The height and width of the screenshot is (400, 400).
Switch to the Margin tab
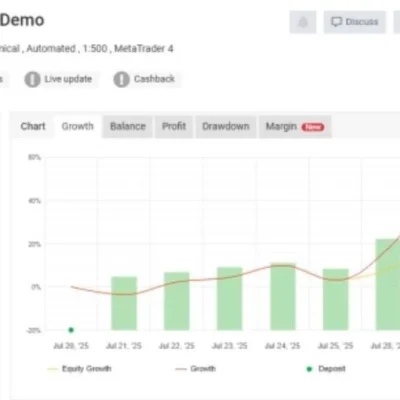point(295,126)
